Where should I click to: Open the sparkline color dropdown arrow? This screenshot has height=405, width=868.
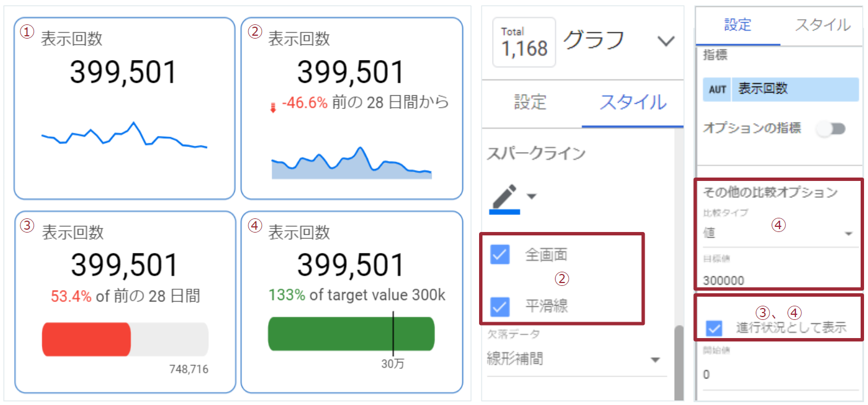tap(531, 197)
